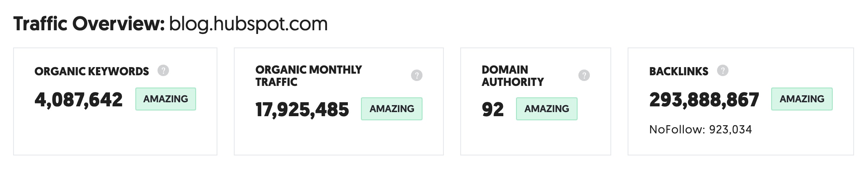Click the Traffic Overview heading
This screenshot has width=868, height=171.
(x=89, y=24)
